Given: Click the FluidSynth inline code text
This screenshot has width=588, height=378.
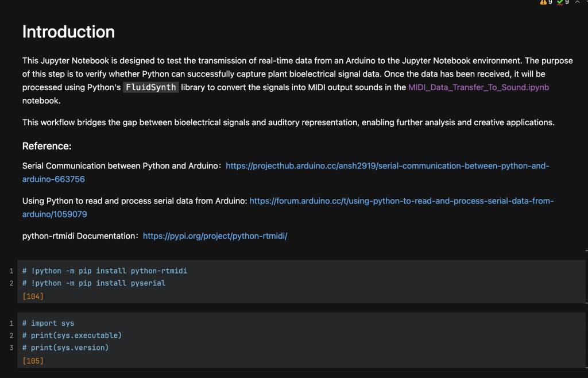Looking at the screenshot, I should pos(151,87).
